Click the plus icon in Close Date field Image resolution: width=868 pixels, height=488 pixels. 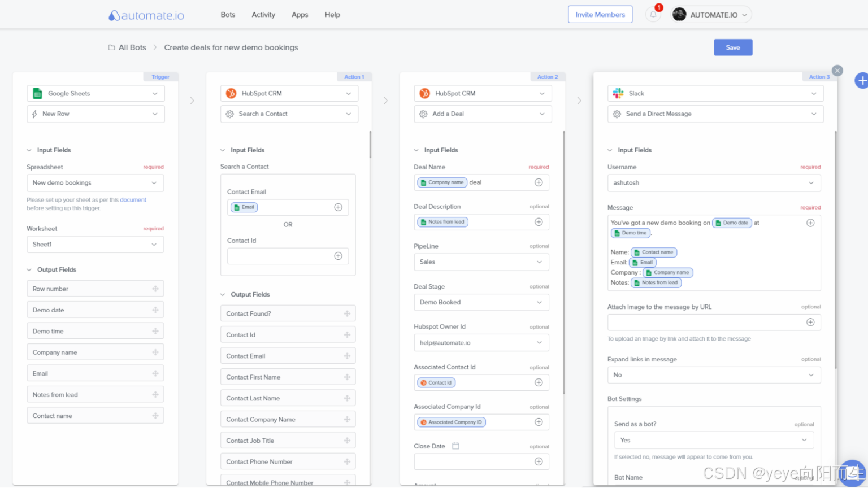pos(539,461)
